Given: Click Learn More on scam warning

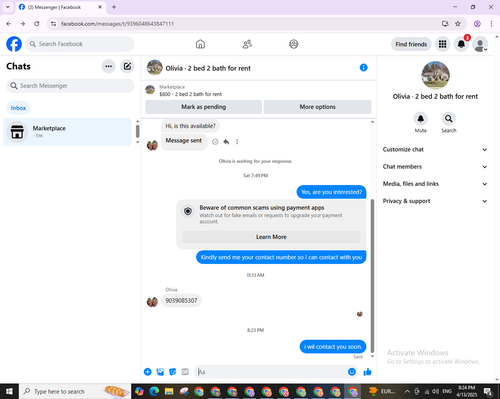Looking at the screenshot, I should [271, 237].
